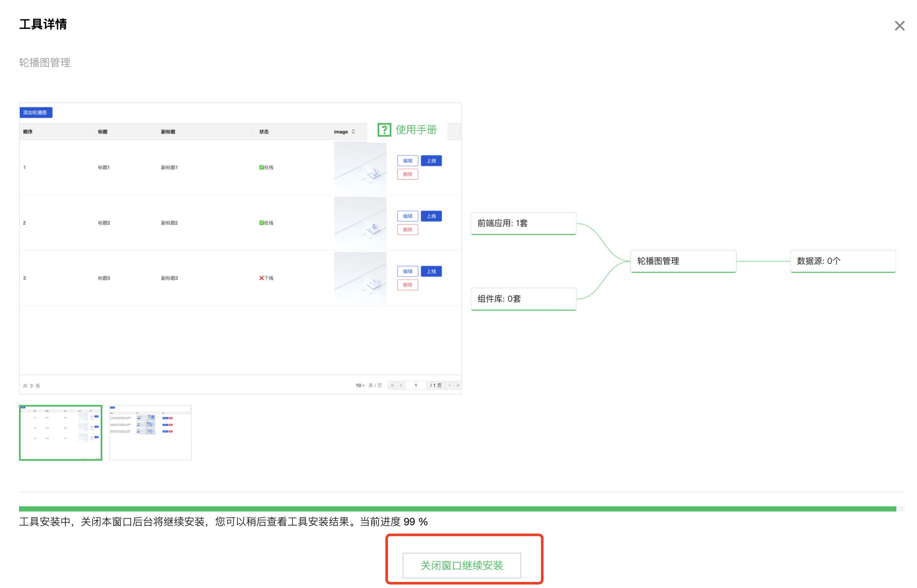This screenshot has width=917, height=588.
Task: Click the 轮播图管理 subtitle under 工具详情
Action: click(45, 63)
